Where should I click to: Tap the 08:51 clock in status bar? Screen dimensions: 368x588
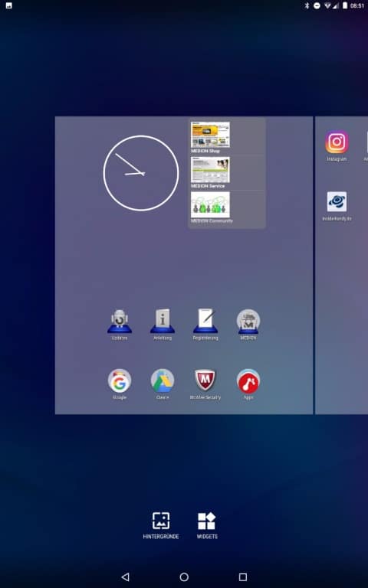(357, 5)
